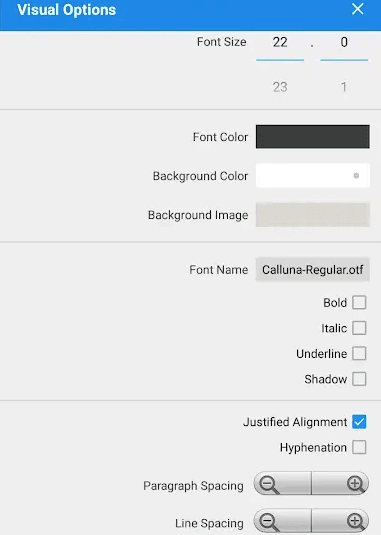Enable the Hyphenation checkbox
The width and height of the screenshot is (381, 535).
pos(359,447)
